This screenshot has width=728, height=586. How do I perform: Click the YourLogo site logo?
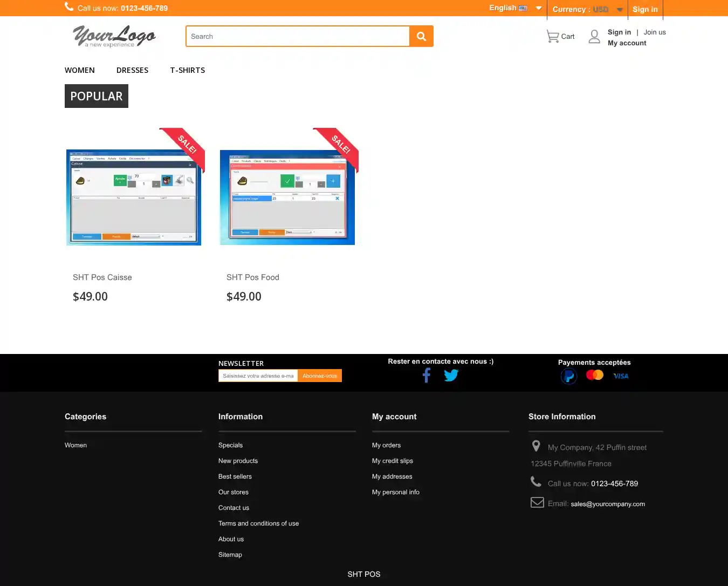[114, 36]
